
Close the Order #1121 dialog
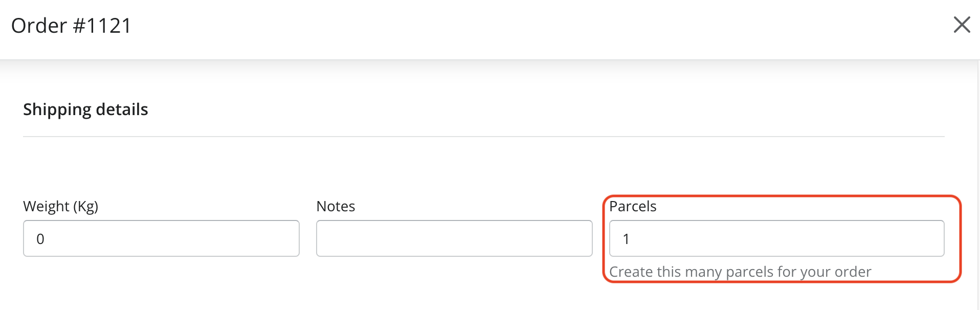click(962, 25)
